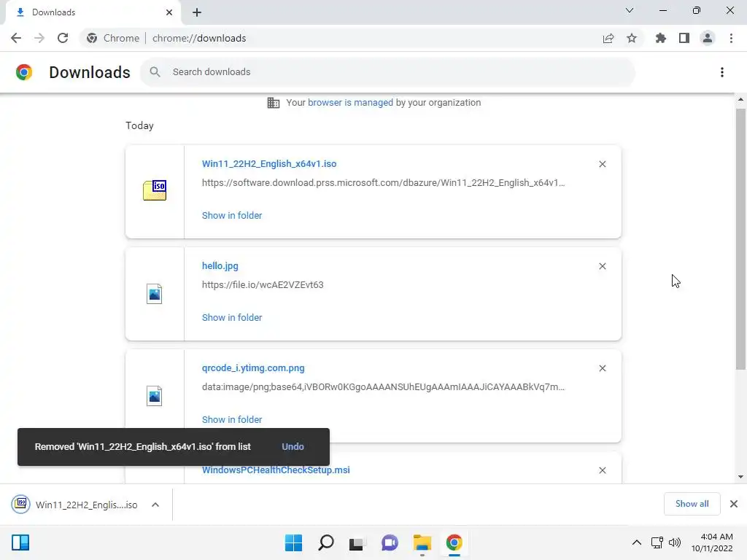
Task: Open the Windows Start menu
Action: (293, 542)
